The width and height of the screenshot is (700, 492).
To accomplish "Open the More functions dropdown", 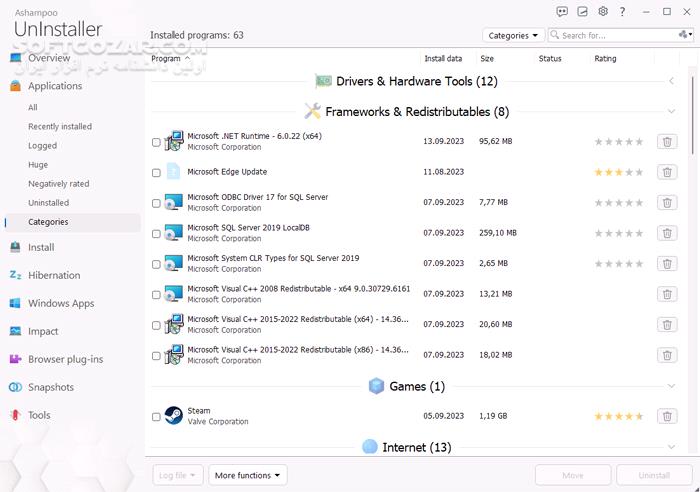I will click(248, 475).
